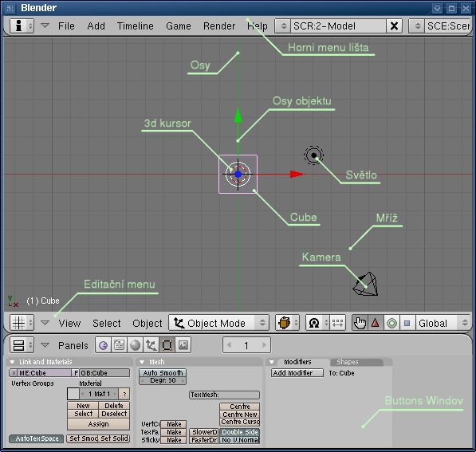Enable the rotate manipulator circle icon
Screen dimensions: 476x452
click(391, 323)
